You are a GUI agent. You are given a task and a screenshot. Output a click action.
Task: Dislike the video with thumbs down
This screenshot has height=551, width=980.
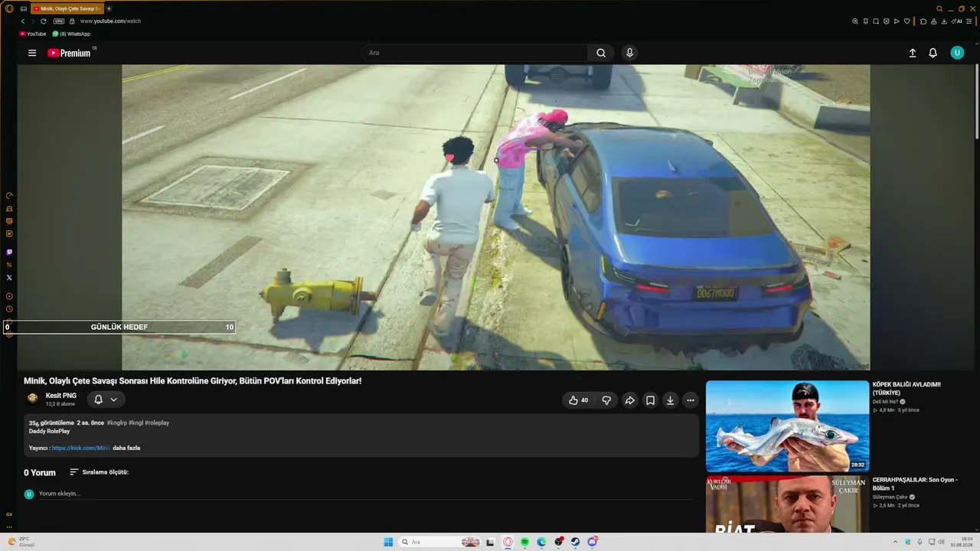(606, 400)
